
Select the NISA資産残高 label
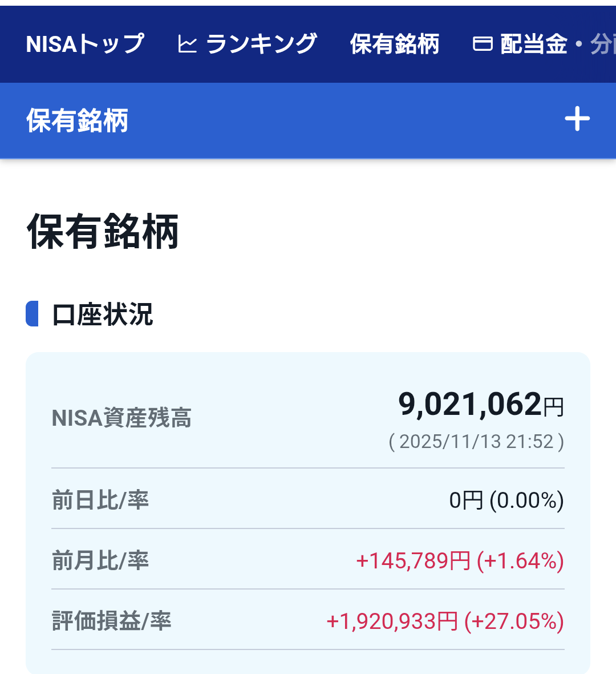pyautogui.click(x=121, y=418)
